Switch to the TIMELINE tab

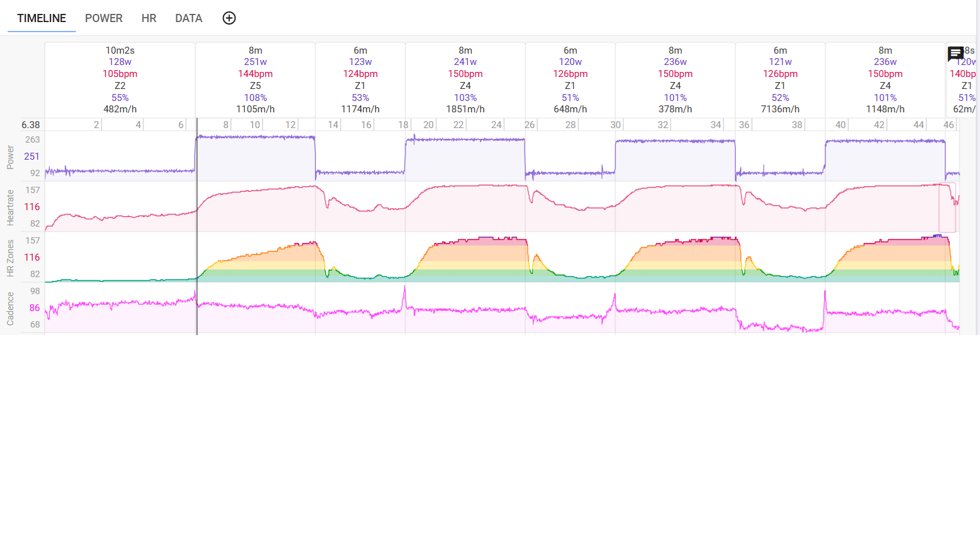(x=42, y=18)
